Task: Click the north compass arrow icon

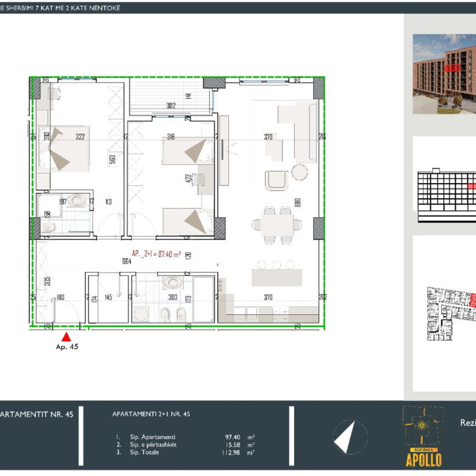Action: click(350, 436)
